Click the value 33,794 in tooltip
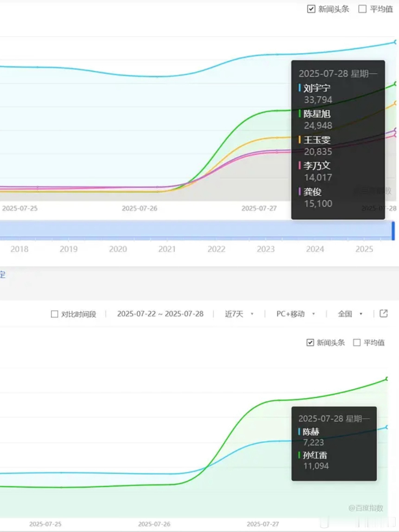The height and width of the screenshot is (532, 399). click(318, 100)
